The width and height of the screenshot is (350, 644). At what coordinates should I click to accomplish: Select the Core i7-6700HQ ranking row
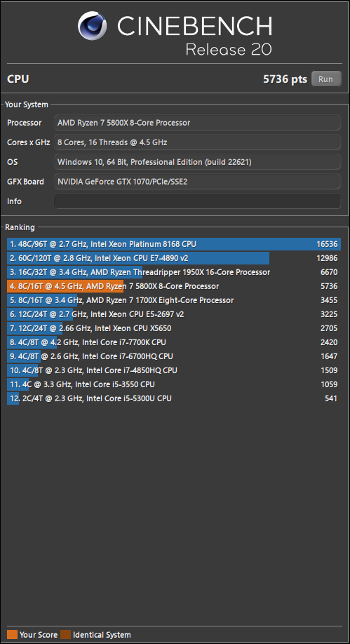coord(174,356)
